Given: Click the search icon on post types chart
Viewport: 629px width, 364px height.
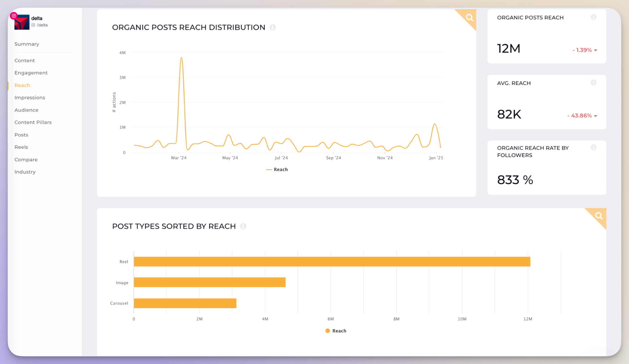Looking at the screenshot, I should point(599,216).
